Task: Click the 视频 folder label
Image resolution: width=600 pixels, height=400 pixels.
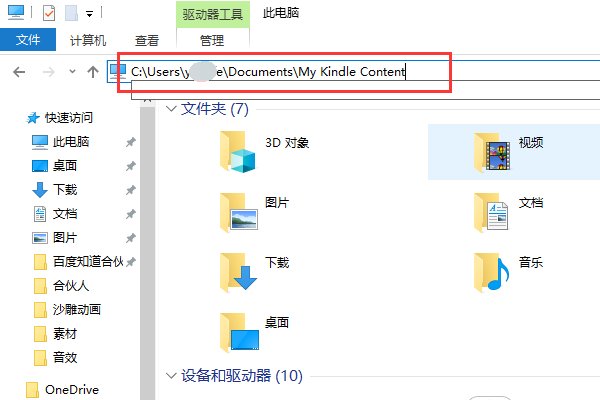Action: tap(531, 143)
